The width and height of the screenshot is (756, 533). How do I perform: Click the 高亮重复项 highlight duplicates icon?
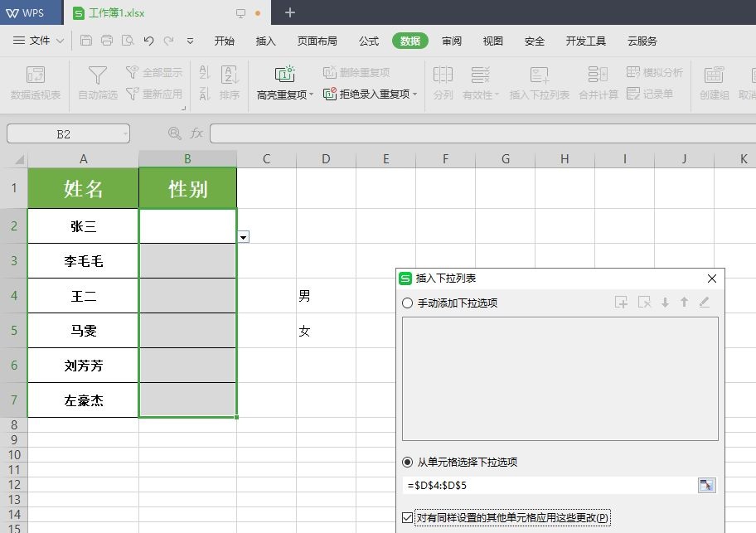(284, 75)
